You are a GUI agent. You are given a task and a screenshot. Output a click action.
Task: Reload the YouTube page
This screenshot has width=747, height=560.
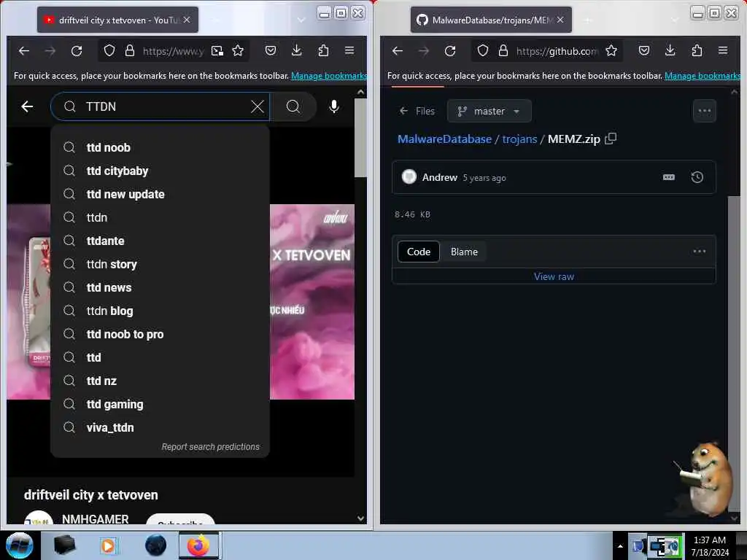(x=76, y=50)
